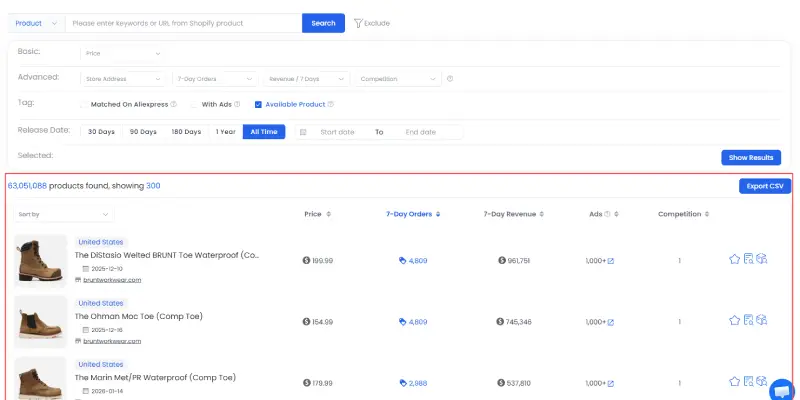Click help icon next to Ads column header
Viewport: 800px width, 400px height.
[607, 214]
